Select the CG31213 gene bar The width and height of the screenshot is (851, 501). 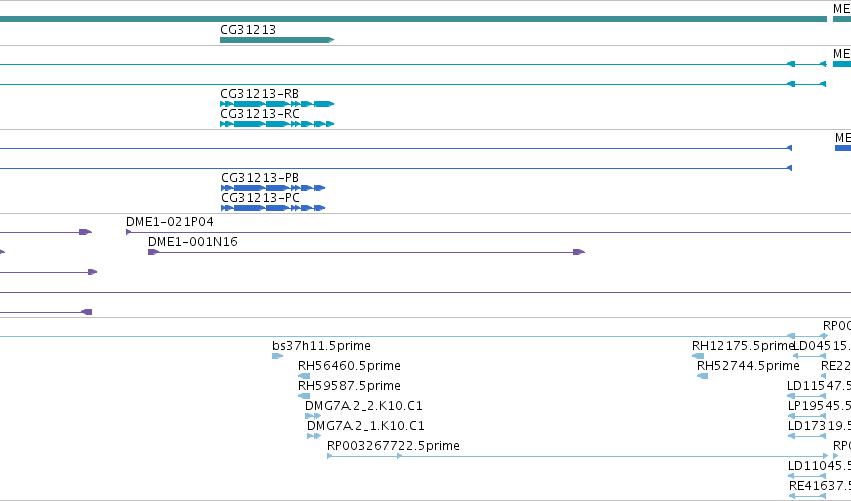[x=277, y=40]
